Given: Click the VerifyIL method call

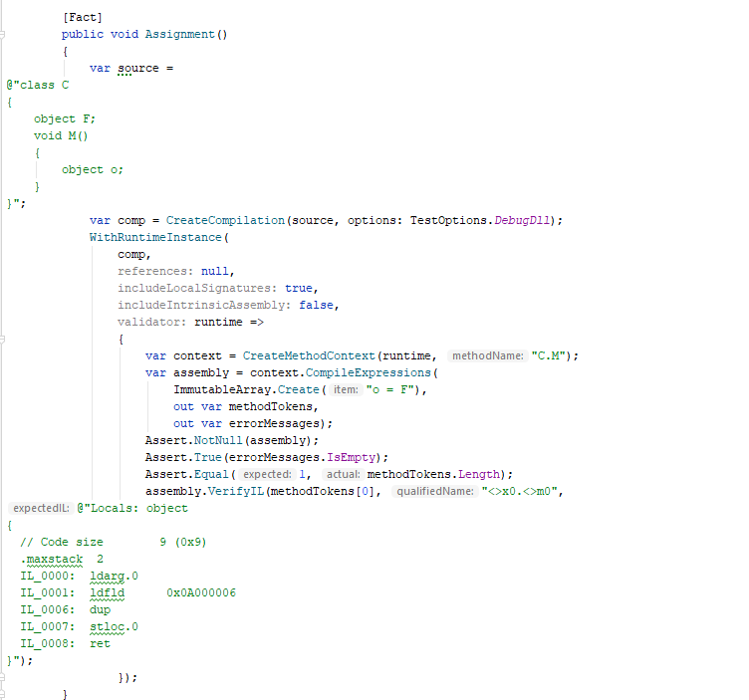Looking at the screenshot, I should click(x=236, y=491).
